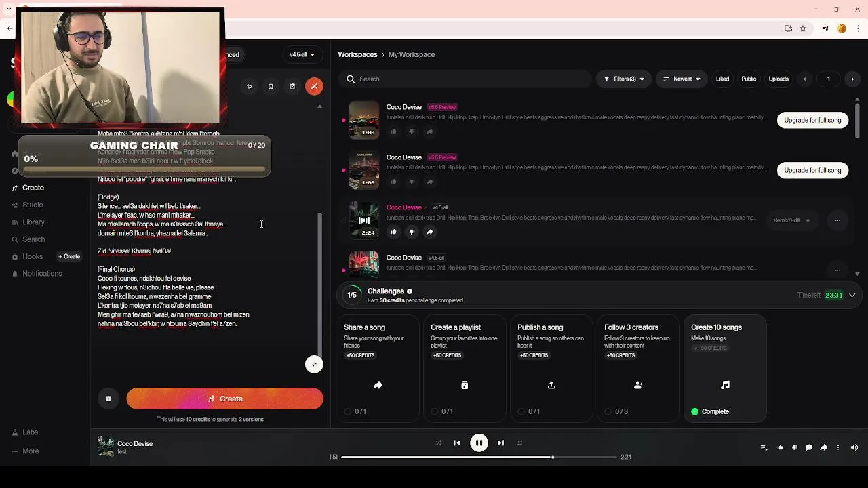Toggle the Liked filter
868x488 pixels.
(722, 79)
